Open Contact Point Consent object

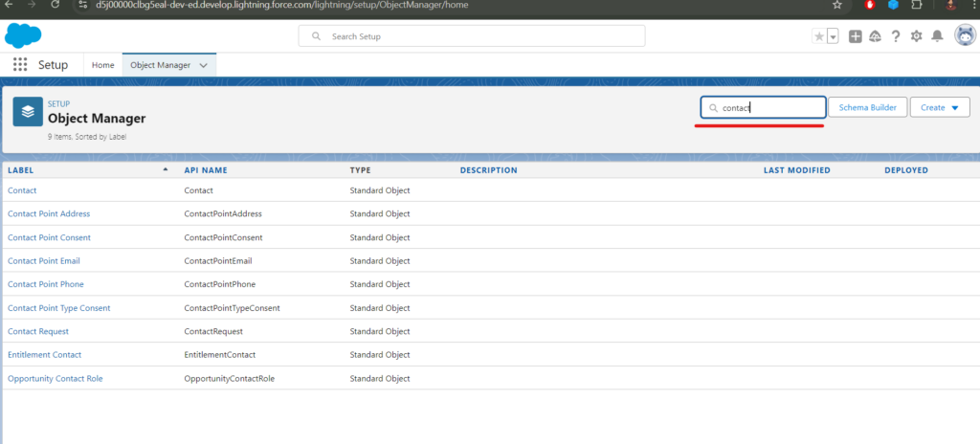49,237
